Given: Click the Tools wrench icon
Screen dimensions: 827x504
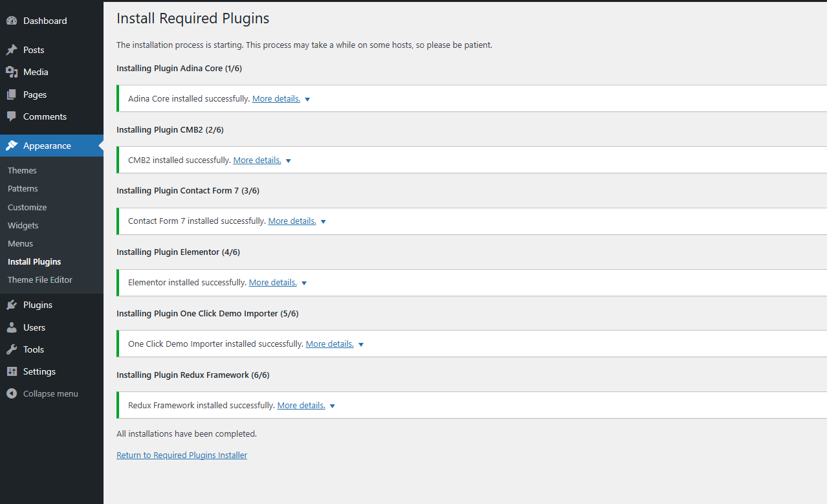Looking at the screenshot, I should coord(12,349).
